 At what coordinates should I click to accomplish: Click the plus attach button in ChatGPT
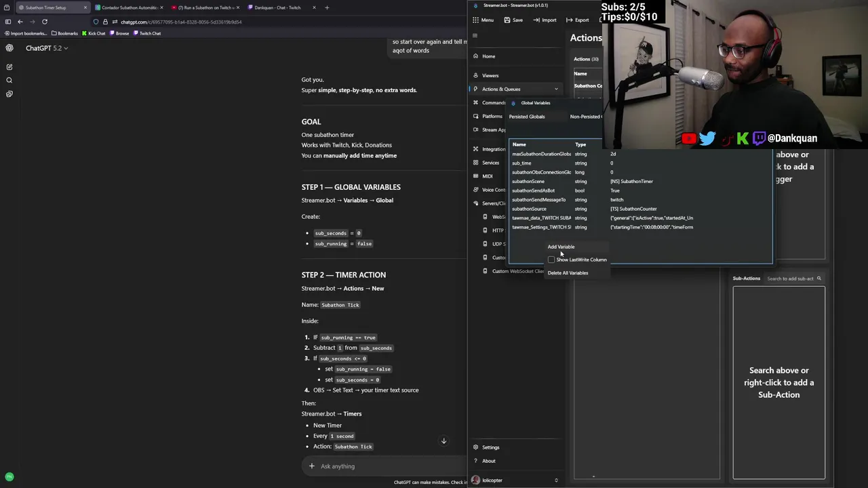[311, 466]
